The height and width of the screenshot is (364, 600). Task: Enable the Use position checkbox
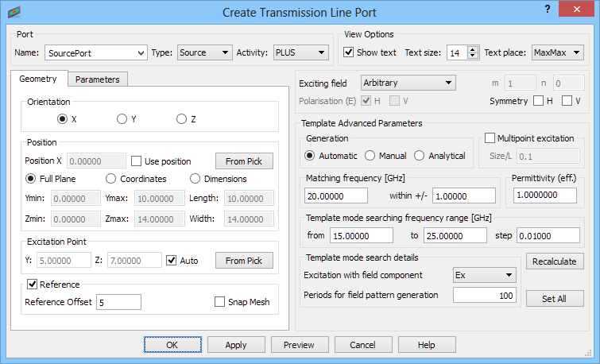click(x=136, y=161)
